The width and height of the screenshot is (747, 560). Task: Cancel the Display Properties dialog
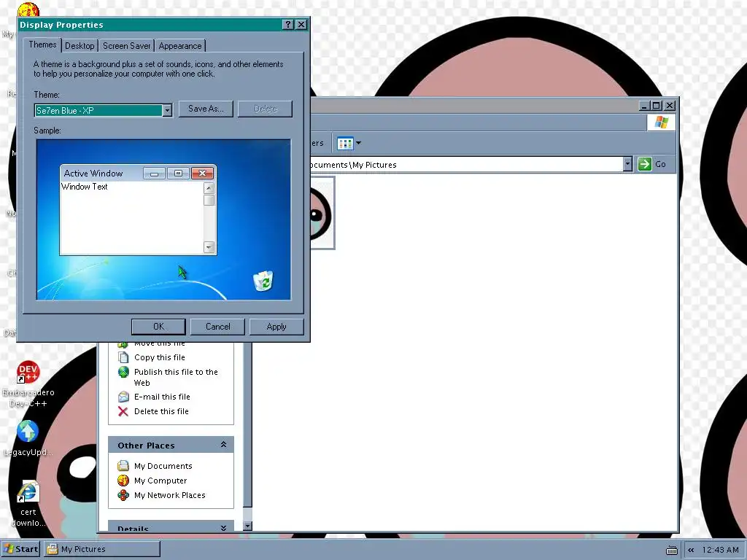pyautogui.click(x=217, y=327)
